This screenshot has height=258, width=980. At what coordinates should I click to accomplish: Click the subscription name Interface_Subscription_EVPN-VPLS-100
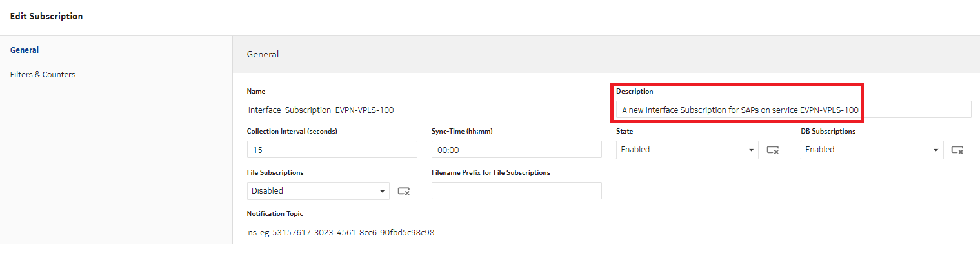[x=321, y=110]
